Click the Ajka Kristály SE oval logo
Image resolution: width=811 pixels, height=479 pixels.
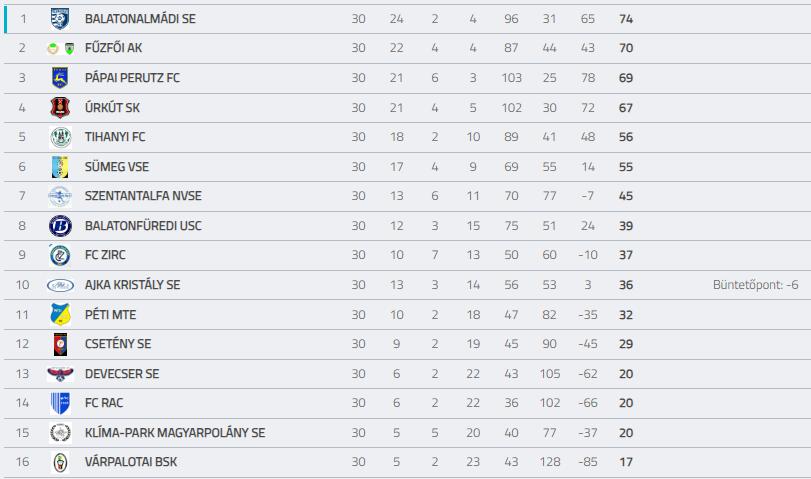[60, 285]
